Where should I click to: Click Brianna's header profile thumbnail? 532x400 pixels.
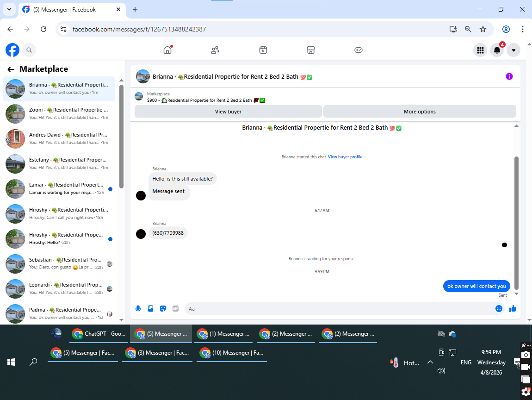coord(143,76)
